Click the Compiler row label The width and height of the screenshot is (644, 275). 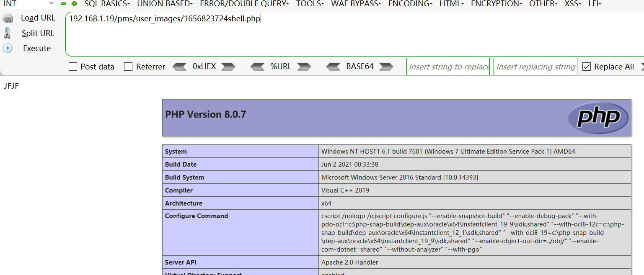[179, 190]
